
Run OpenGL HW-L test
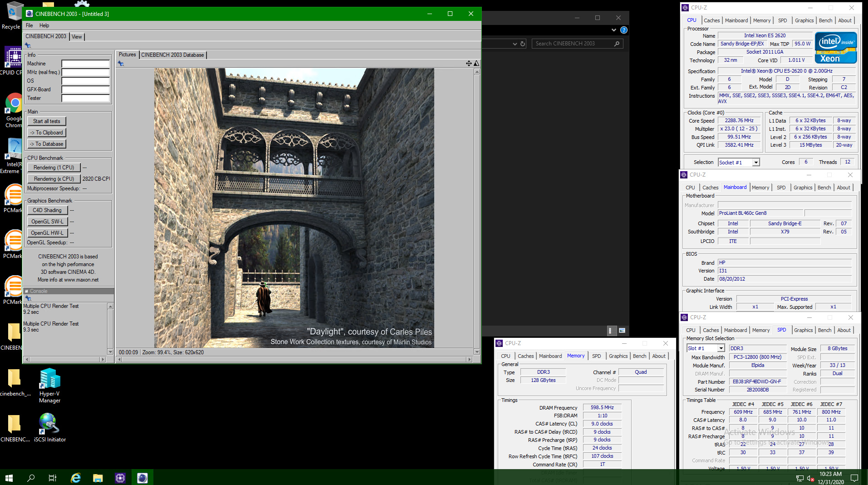point(47,233)
